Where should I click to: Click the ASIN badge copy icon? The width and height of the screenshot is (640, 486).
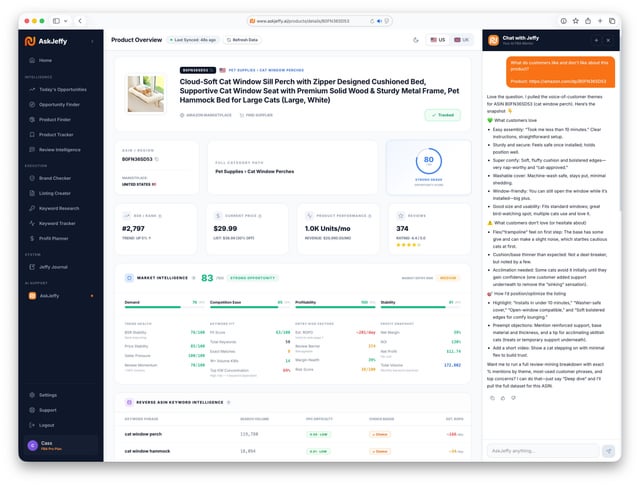tap(212, 70)
